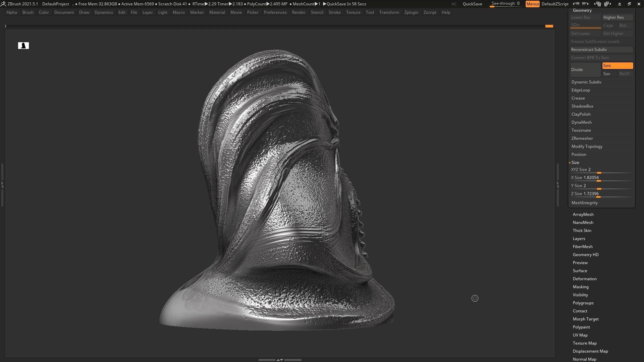Open the bottom tray divider arrows
Viewport: 644px width, 362px height.
click(x=280, y=360)
